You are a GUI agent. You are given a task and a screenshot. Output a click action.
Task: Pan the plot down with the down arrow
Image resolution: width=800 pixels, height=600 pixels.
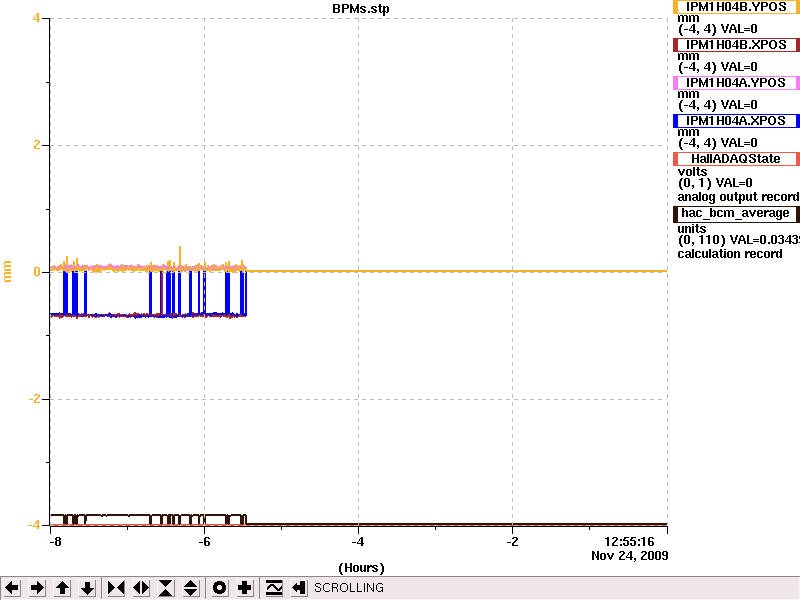tap(87, 588)
